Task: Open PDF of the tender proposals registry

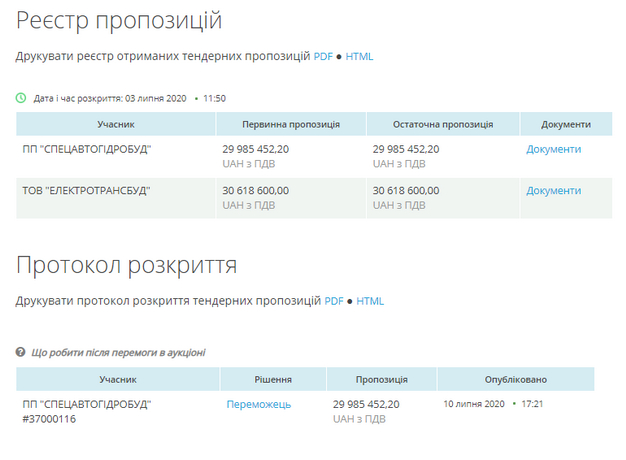Action: [323, 57]
